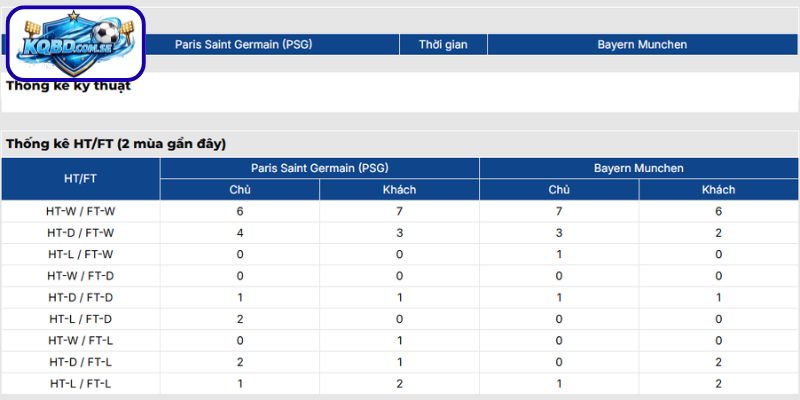Open Thống kê HT/FT (2 mùa gần đây) section title

pos(116,144)
